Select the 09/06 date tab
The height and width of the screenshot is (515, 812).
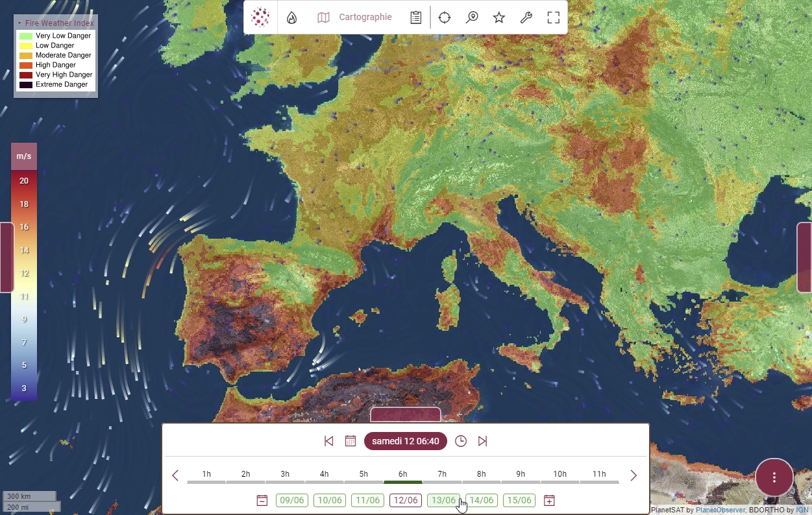291,500
